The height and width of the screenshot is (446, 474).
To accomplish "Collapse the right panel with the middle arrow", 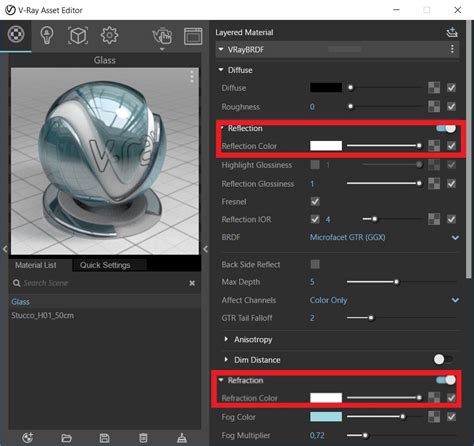I will coord(205,249).
